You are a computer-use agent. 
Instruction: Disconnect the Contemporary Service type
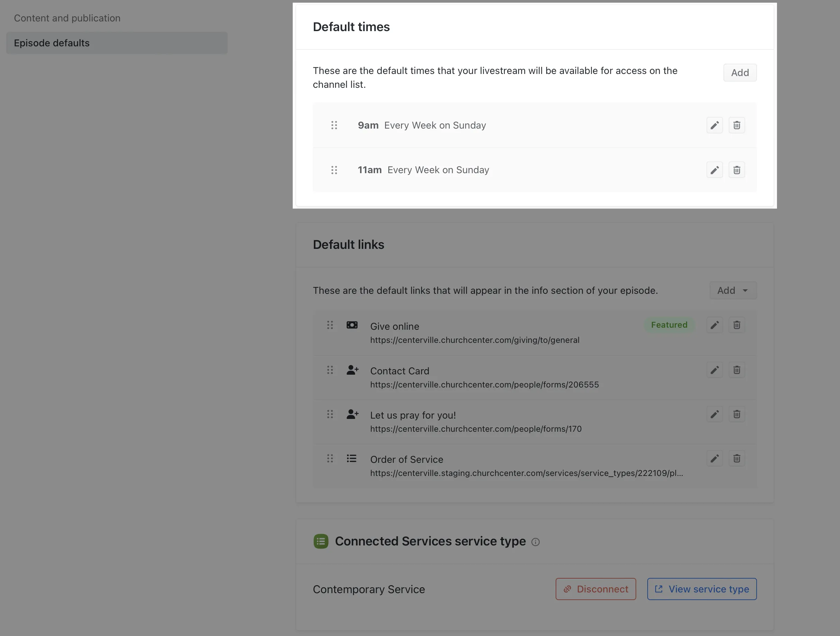click(595, 589)
